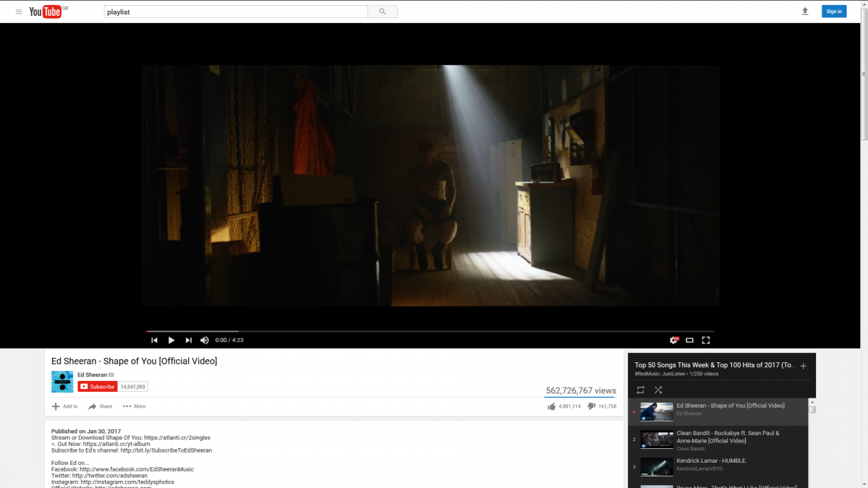Select the Shape of You playlist thumbnail

coord(657,412)
